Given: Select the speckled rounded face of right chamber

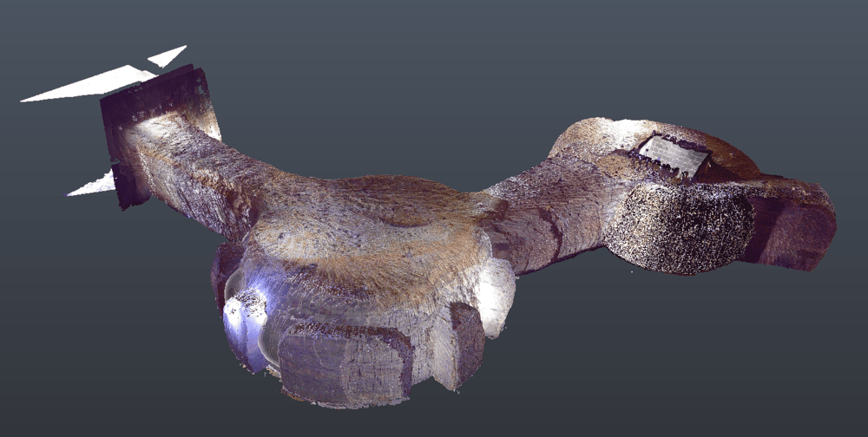Looking at the screenshot, I should coord(677,230).
